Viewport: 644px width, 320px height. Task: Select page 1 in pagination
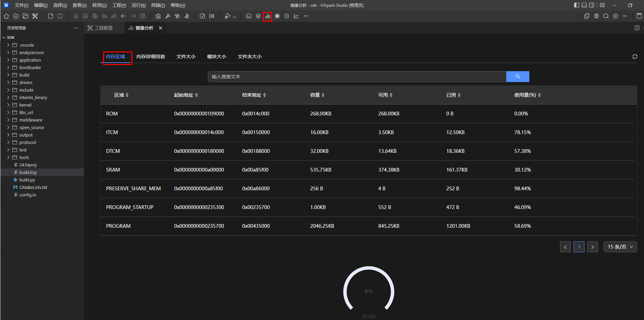[579, 247]
